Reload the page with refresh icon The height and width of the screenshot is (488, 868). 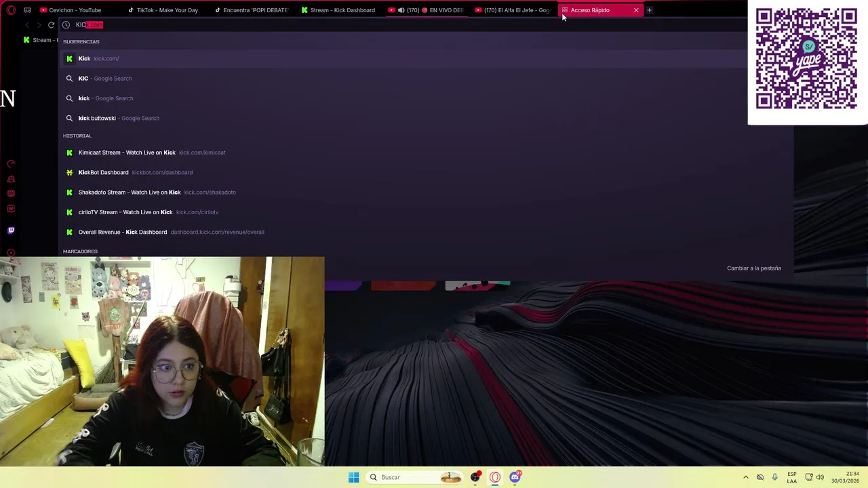click(51, 25)
